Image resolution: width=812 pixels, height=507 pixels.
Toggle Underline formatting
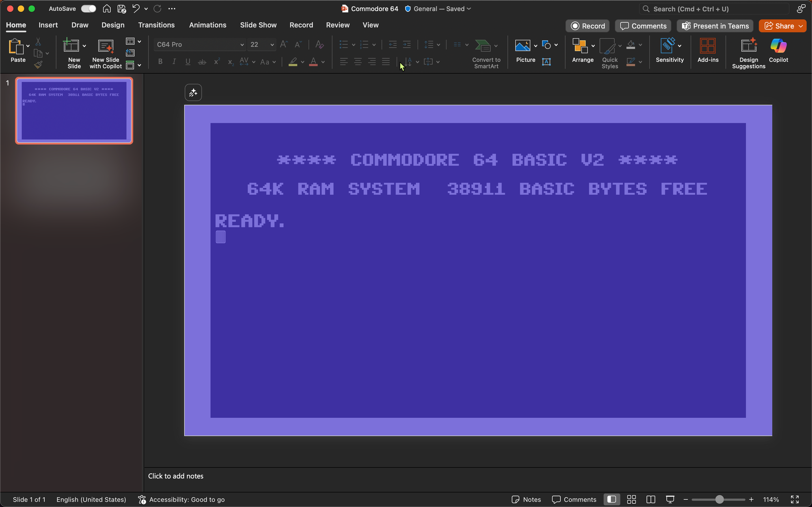click(188, 61)
